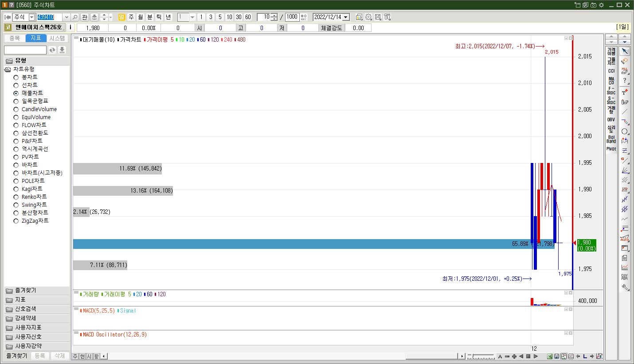Select 일목균형표 chart type

tap(16, 101)
